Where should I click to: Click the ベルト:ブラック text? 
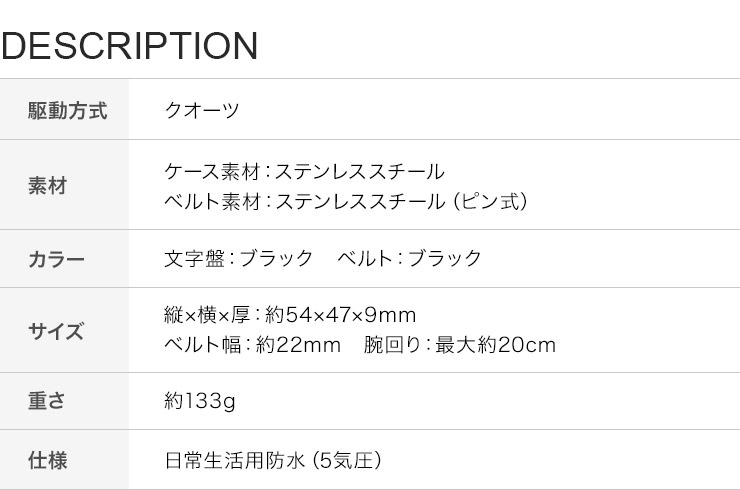(x=409, y=258)
